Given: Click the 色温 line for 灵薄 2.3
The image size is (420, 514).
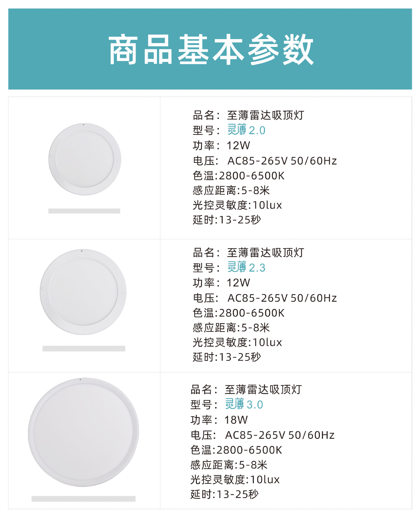Looking at the screenshot, I should 238,313.
